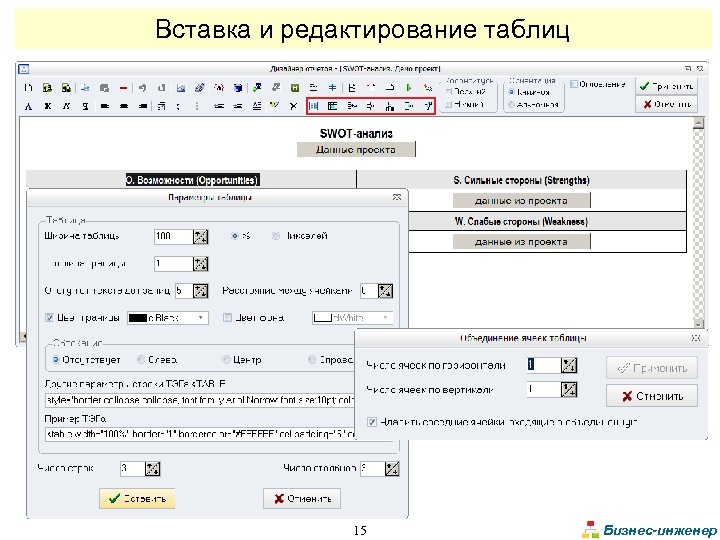The width and height of the screenshot is (720, 540).
Task: Toggle bold Ж formatting
Action: (47, 106)
